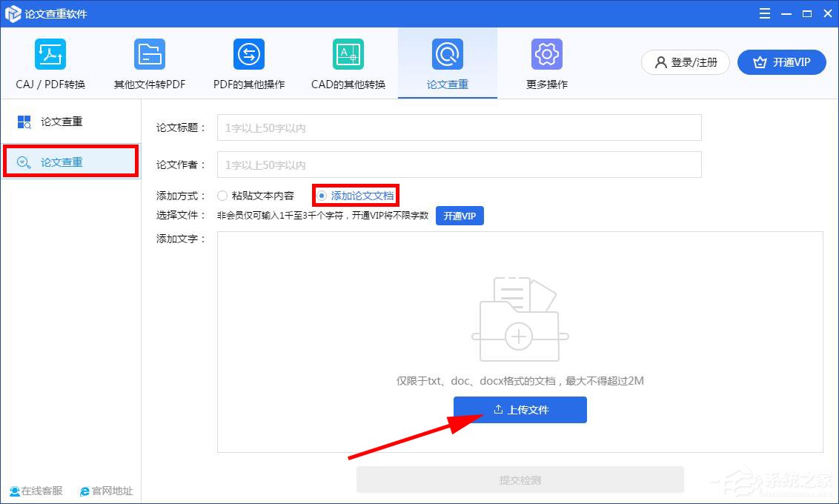Click the 上传文件 upload button

tap(520, 410)
